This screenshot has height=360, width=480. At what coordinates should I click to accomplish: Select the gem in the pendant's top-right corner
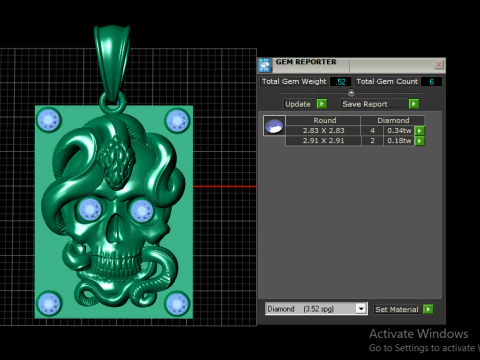pos(177,120)
